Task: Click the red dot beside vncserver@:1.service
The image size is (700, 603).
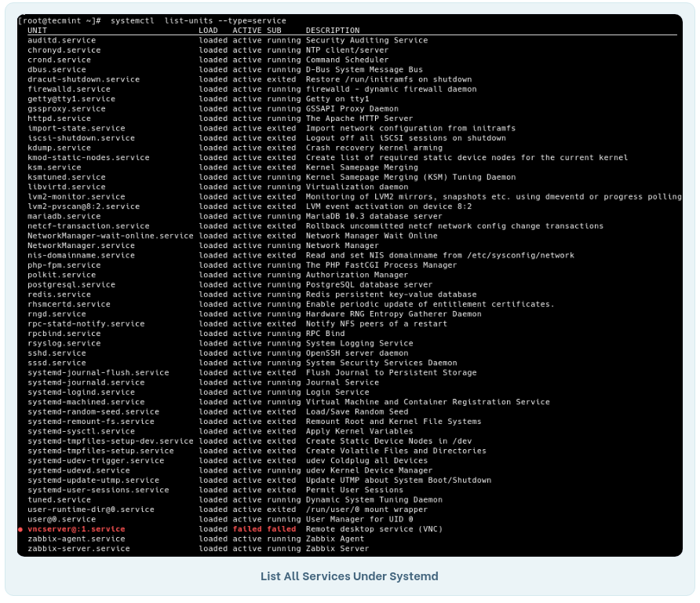Action: [20, 529]
